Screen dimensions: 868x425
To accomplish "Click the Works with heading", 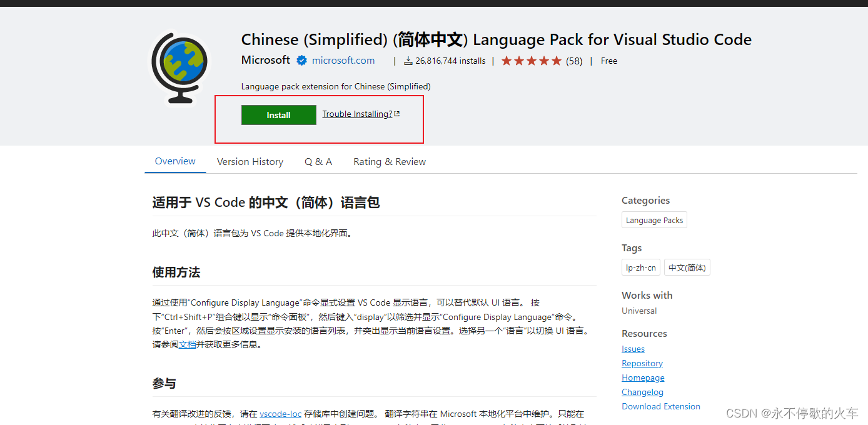I will [647, 295].
